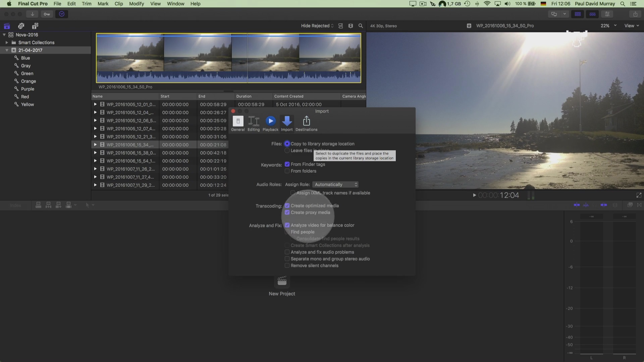Click the import media arrow button
The image size is (644, 362).
[32, 14]
